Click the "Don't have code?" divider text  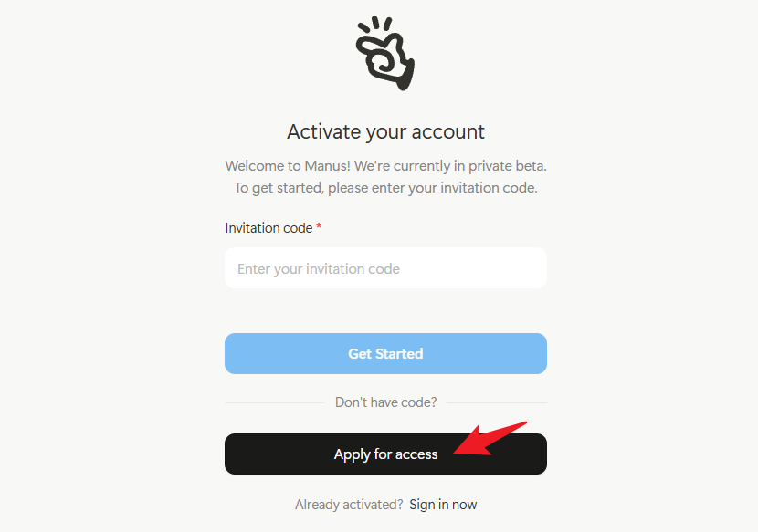click(x=385, y=402)
